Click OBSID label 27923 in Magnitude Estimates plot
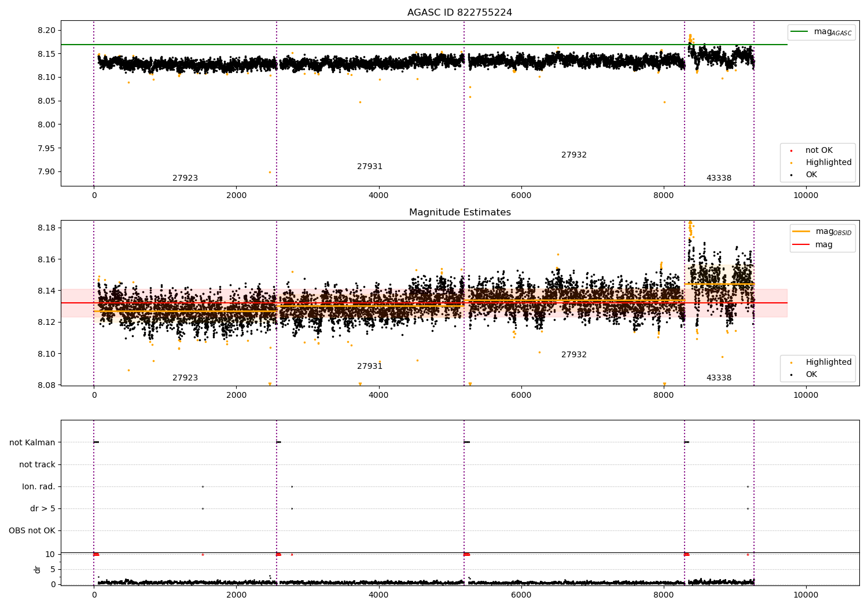The width and height of the screenshot is (868, 608). (185, 378)
